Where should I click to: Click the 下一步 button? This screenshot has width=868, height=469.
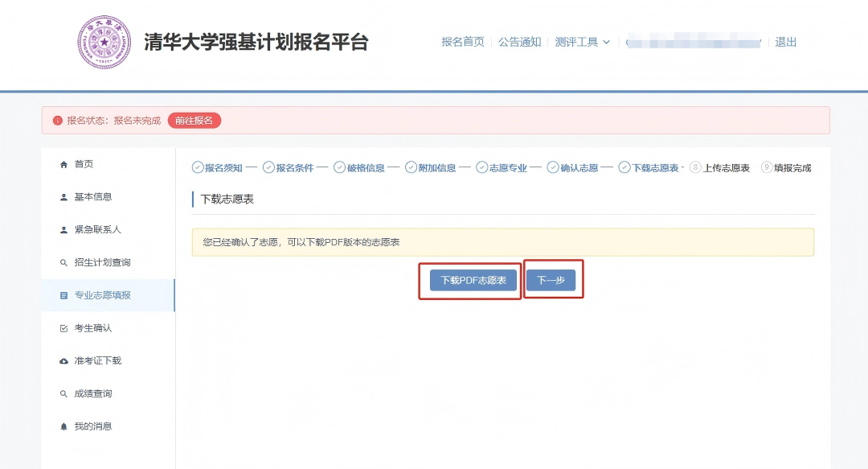[x=552, y=279]
